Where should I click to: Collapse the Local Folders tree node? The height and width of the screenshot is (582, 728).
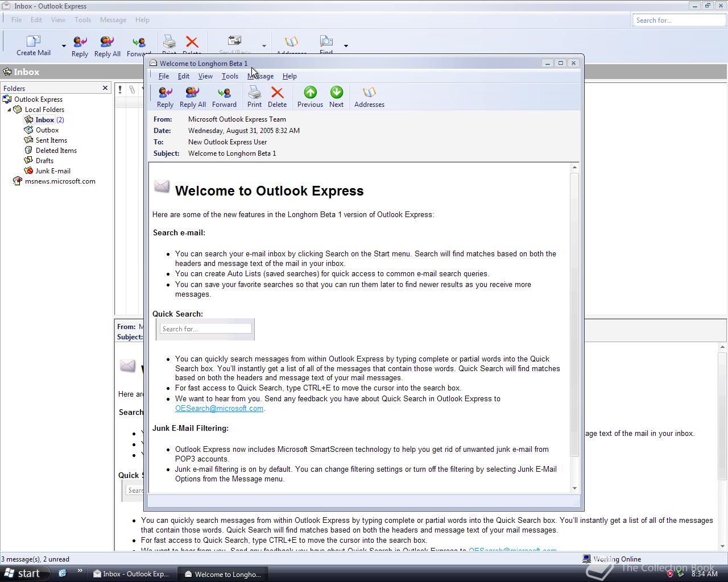[x=9, y=110]
